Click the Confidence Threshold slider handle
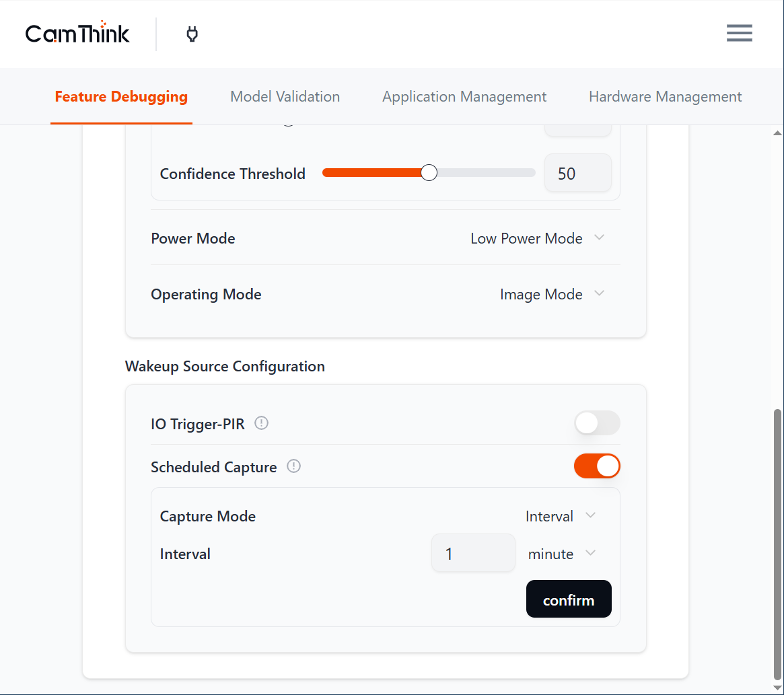Screen dimensions: 784x695 (429, 173)
